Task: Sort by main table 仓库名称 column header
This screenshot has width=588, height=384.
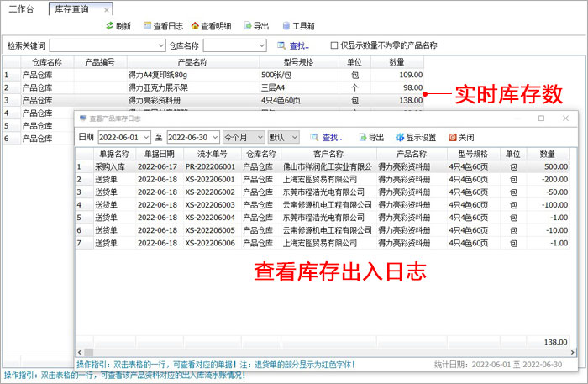Action: click(47, 62)
